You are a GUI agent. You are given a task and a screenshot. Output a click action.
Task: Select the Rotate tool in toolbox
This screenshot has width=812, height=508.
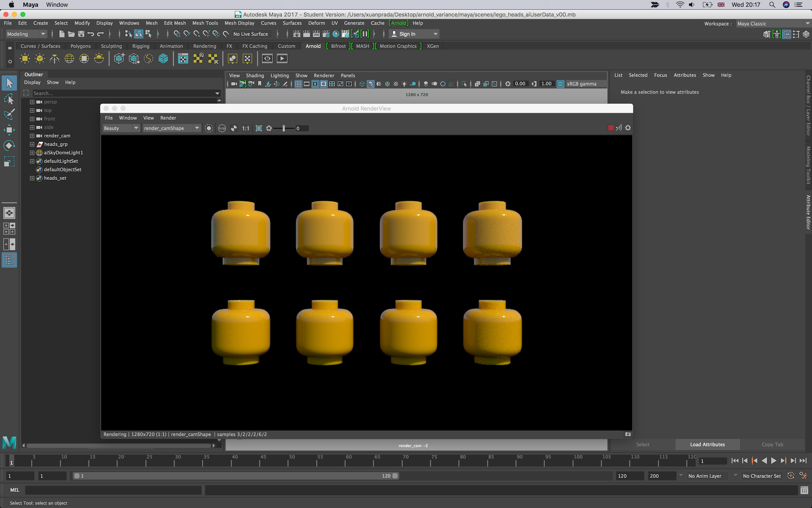[x=9, y=146]
